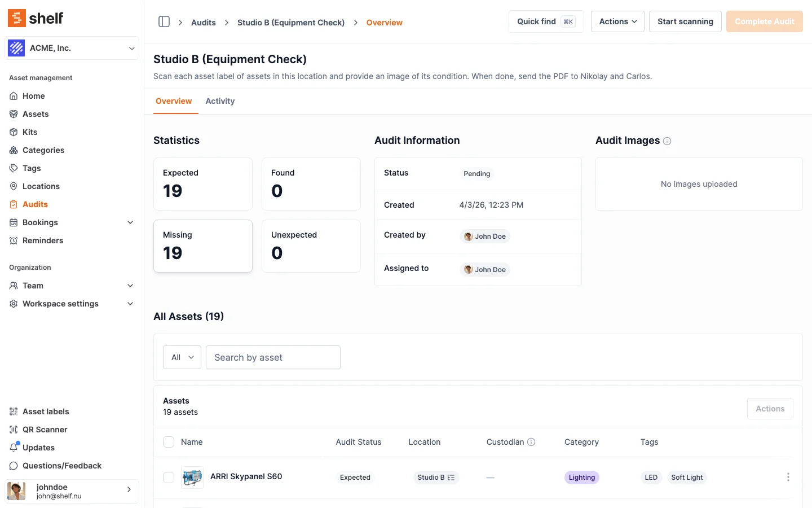Viewport: 812px width, 508px height.
Task: Open the All status filter dropdown
Action: pyautogui.click(x=182, y=357)
